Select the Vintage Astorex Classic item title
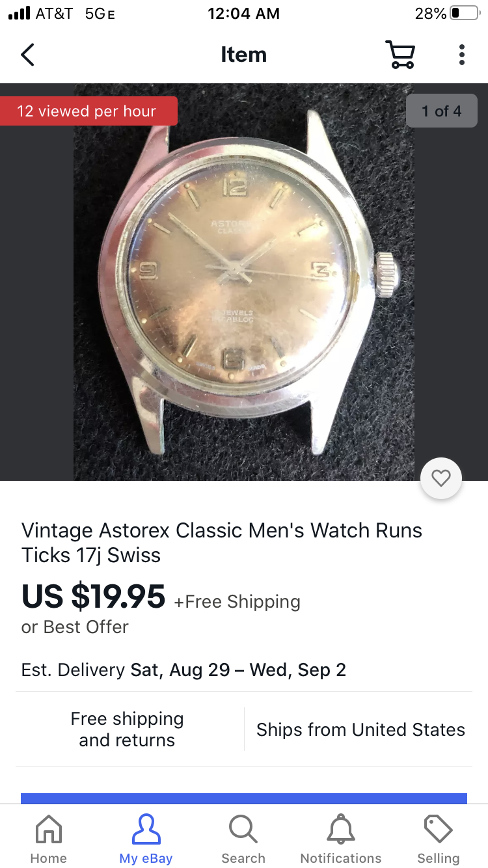488x868 pixels. 222,543
